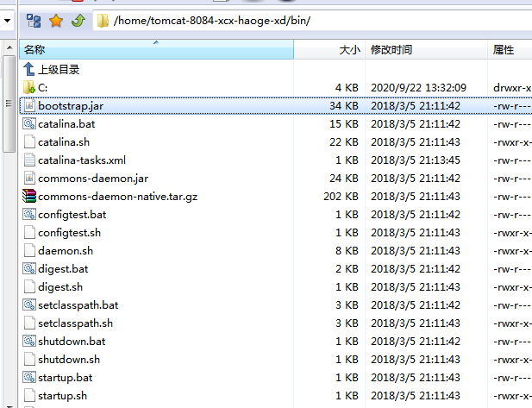Click the daemon.sh file icon
Viewport: 532px width, 408px height.
(29, 250)
